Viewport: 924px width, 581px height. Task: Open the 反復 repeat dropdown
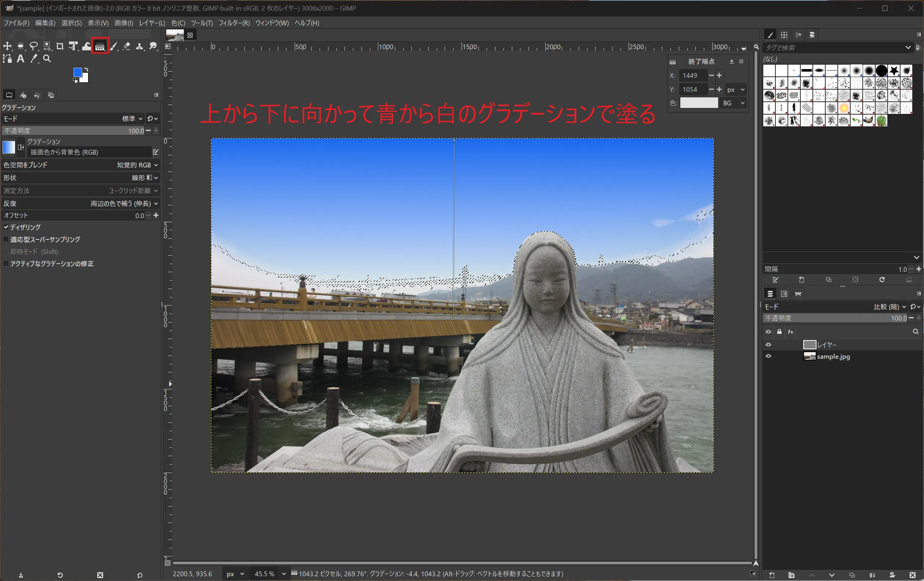[x=81, y=203]
